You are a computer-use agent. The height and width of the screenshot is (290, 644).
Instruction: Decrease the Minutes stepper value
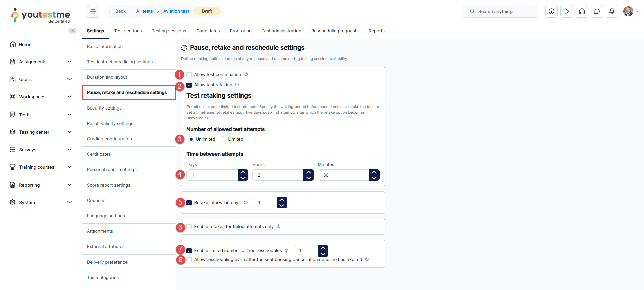tap(374, 178)
